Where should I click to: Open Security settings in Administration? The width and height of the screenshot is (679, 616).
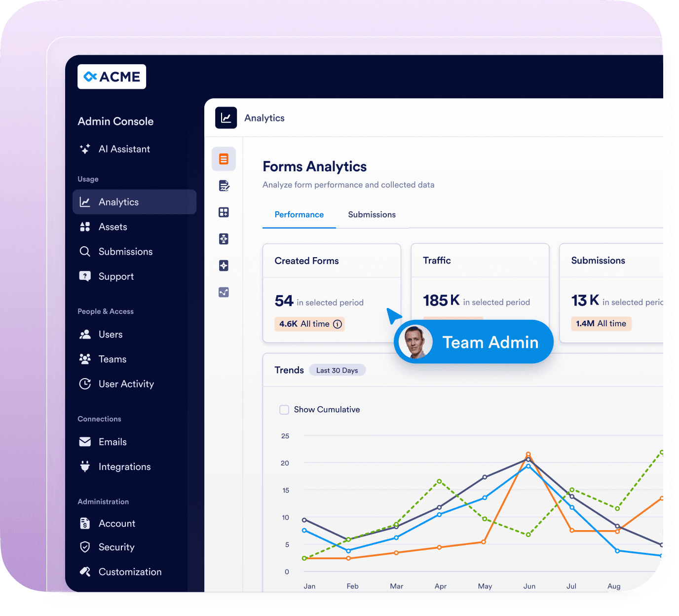pyautogui.click(x=116, y=547)
